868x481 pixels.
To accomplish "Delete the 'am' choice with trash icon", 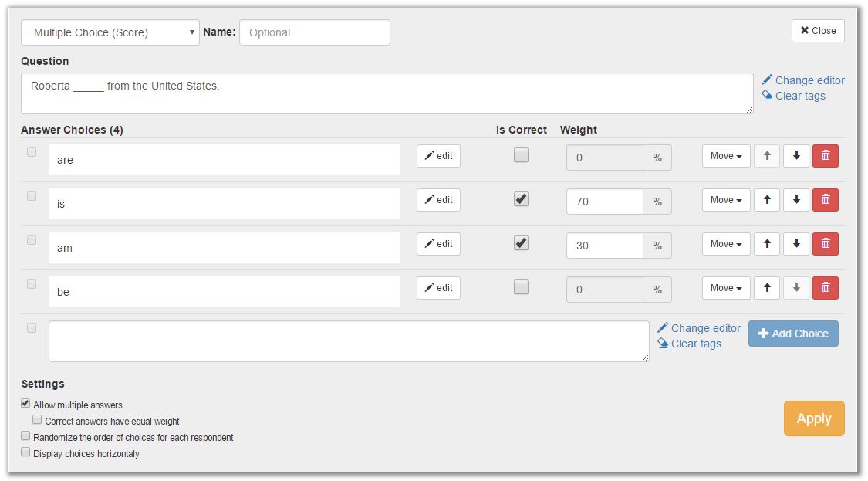I will click(826, 244).
